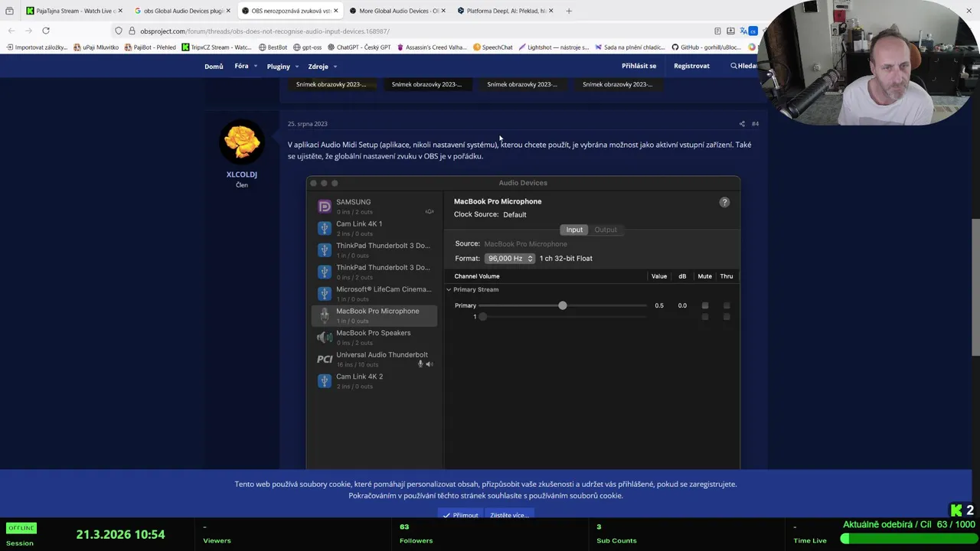Click the speaker icon on Universal Audio row
The height and width of the screenshot is (551, 980).
(430, 364)
